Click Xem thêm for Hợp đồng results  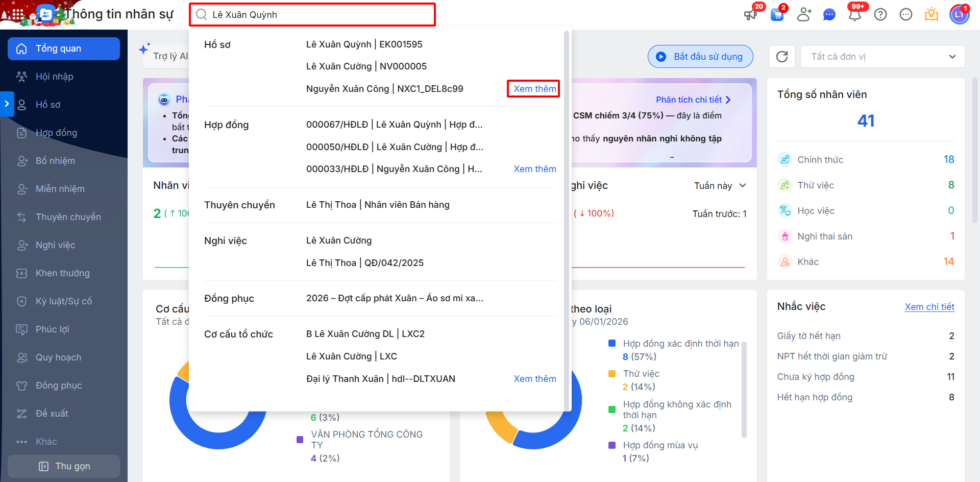(x=534, y=169)
